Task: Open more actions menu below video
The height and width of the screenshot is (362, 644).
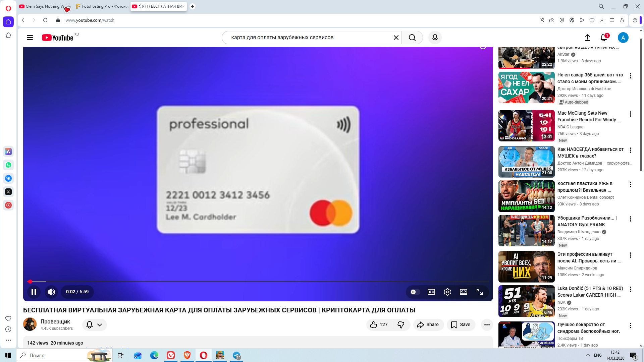Action: pos(487,325)
